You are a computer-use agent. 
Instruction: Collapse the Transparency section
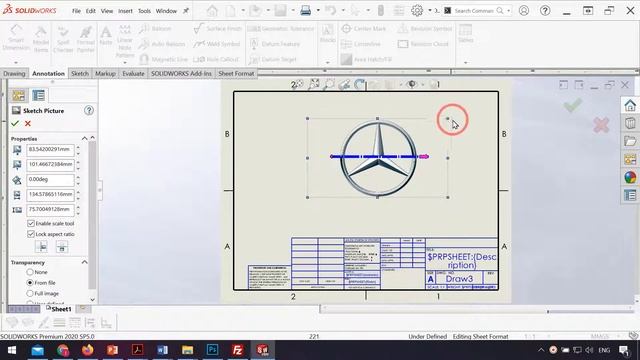(x=84, y=262)
